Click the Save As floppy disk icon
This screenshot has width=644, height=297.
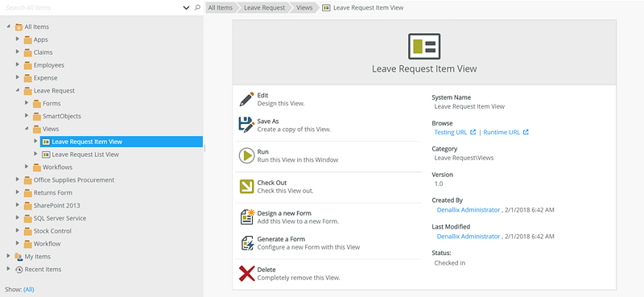[246, 125]
